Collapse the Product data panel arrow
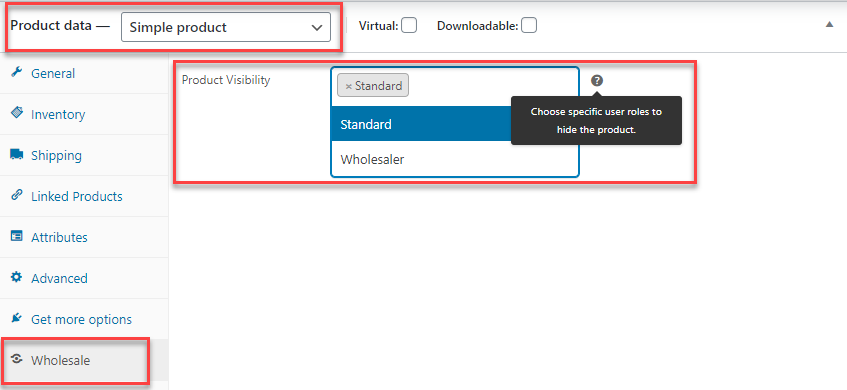The image size is (847, 390). [829, 24]
